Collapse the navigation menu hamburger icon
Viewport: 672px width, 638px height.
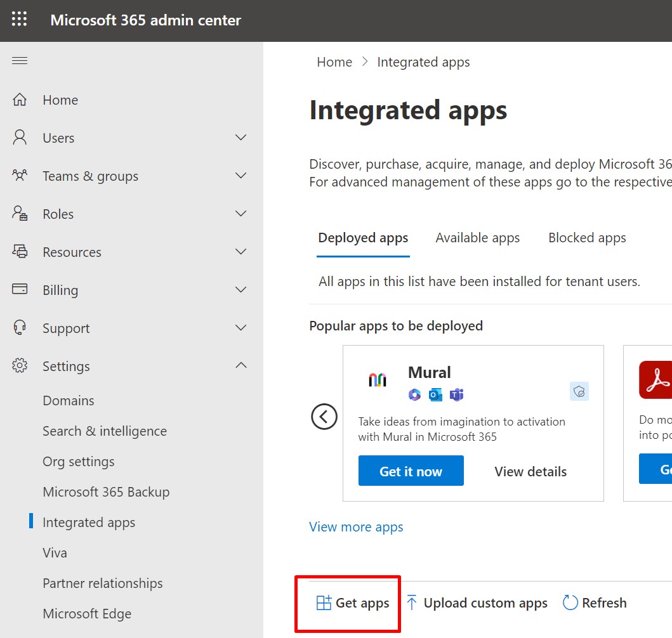coord(20,61)
